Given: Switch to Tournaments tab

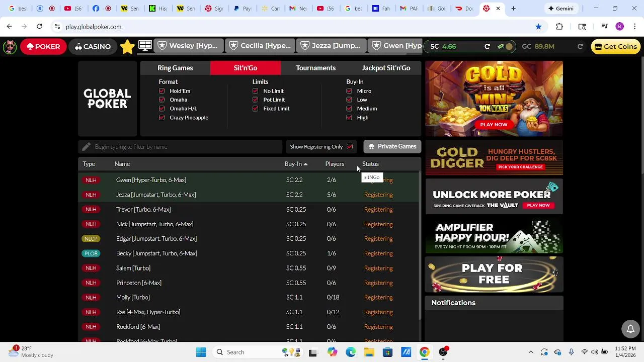Looking at the screenshot, I should point(315,68).
